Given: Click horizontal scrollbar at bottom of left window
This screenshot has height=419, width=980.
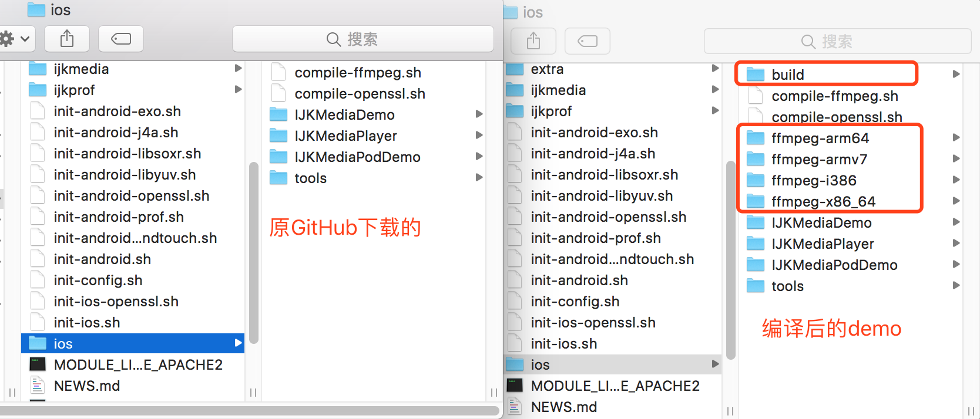Looking at the screenshot, I should point(250,411).
